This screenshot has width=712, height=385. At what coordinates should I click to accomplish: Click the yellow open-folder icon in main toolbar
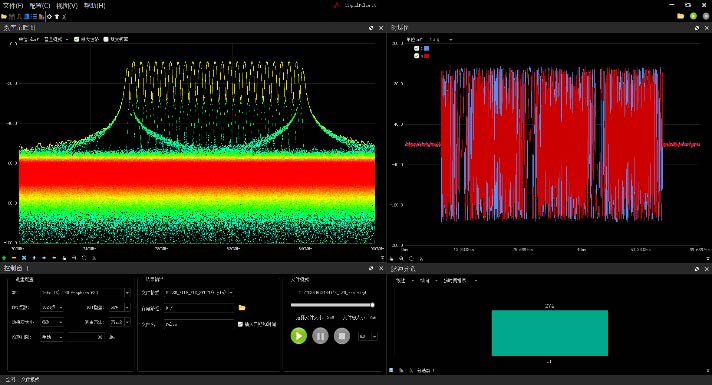click(4, 16)
